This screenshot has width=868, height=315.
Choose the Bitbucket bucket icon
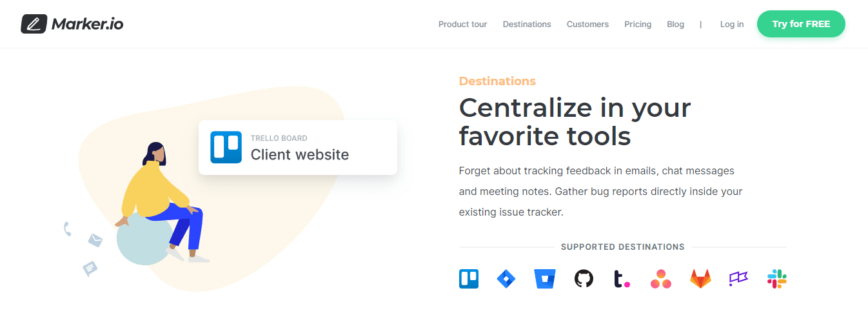544,279
